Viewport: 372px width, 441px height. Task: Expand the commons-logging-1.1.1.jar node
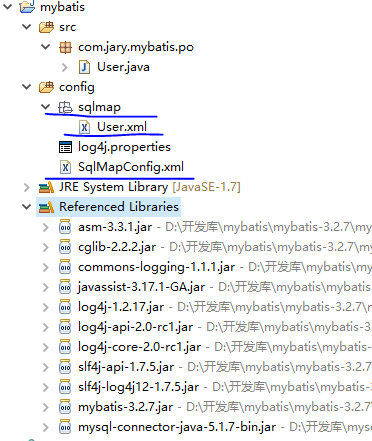[x=46, y=267]
